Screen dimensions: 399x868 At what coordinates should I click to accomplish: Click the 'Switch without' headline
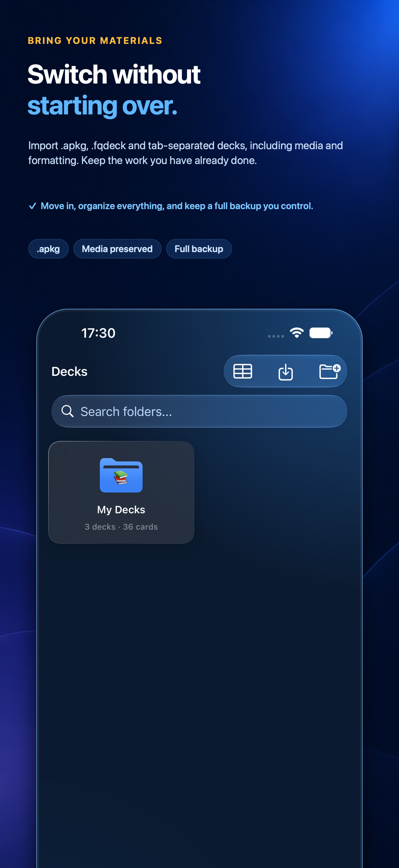click(x=114, y=74)
